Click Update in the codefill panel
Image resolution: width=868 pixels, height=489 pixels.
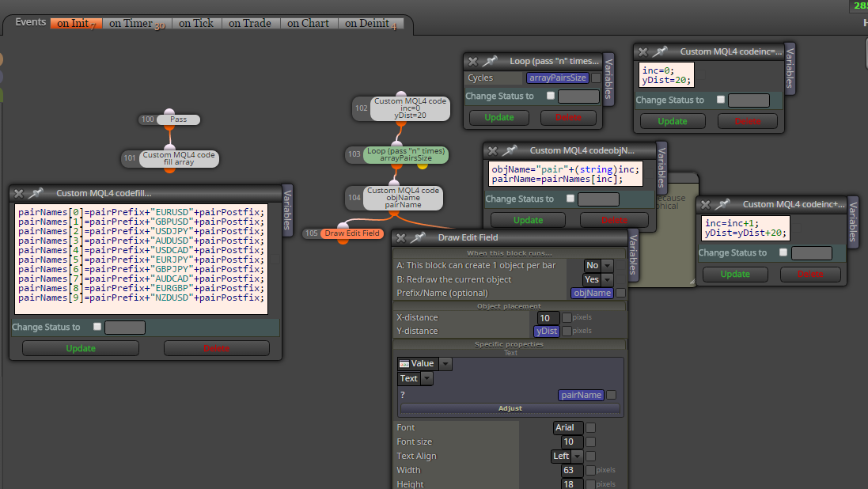(x=81, y=348)
